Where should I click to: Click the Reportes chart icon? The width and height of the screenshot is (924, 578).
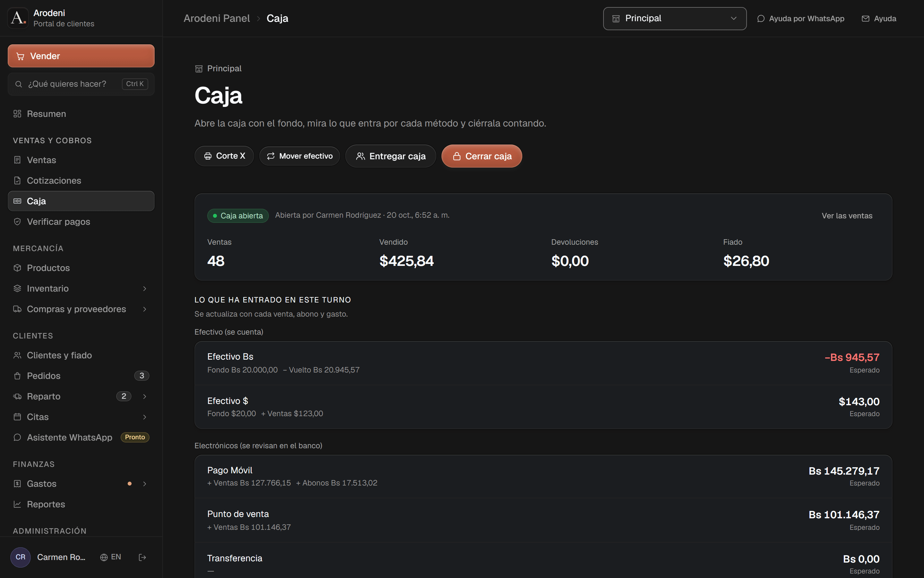(x=17, y=504)
